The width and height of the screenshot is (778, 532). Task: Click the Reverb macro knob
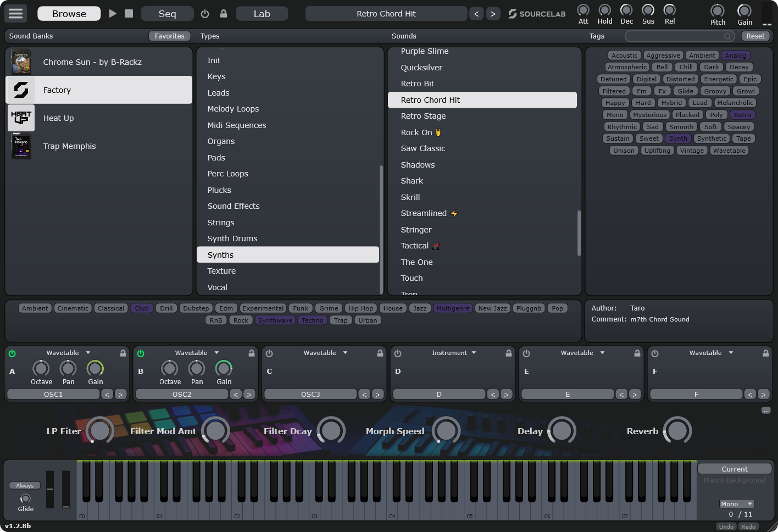coord(677,431)
